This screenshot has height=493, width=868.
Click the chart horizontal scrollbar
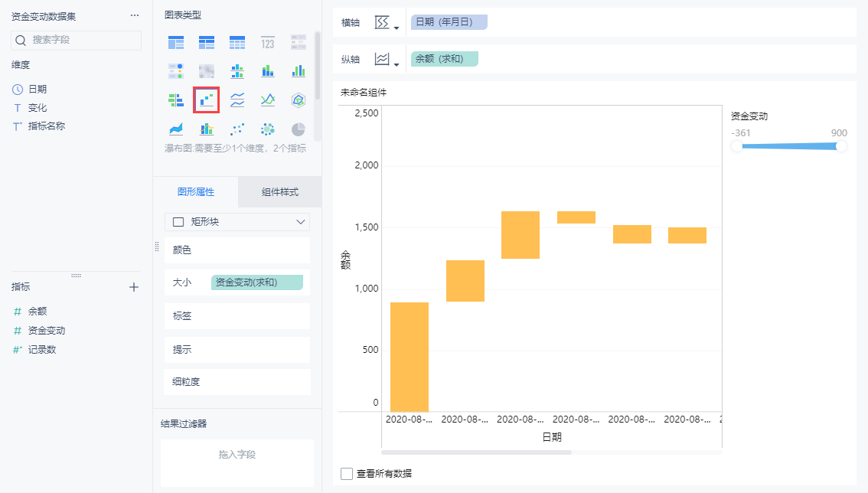(x=476, y=452)
